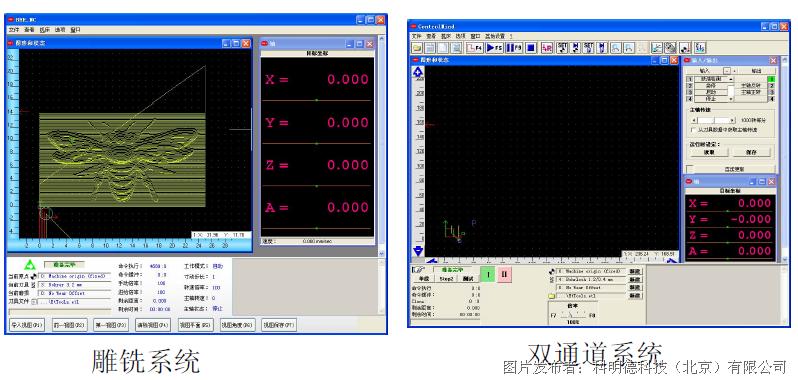Click the blue up arrow above vertical ruler
The height and width of the screenshot is (380, 798).
[x=418, y=71]
